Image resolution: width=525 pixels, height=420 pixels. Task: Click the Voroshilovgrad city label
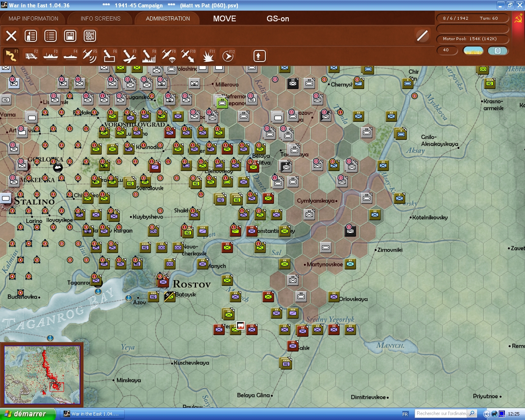135,125
